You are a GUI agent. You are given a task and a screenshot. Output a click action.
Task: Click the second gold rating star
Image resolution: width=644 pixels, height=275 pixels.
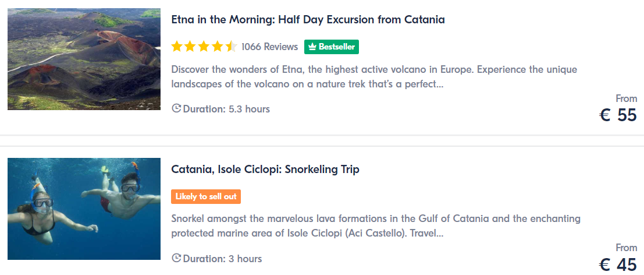191,47
